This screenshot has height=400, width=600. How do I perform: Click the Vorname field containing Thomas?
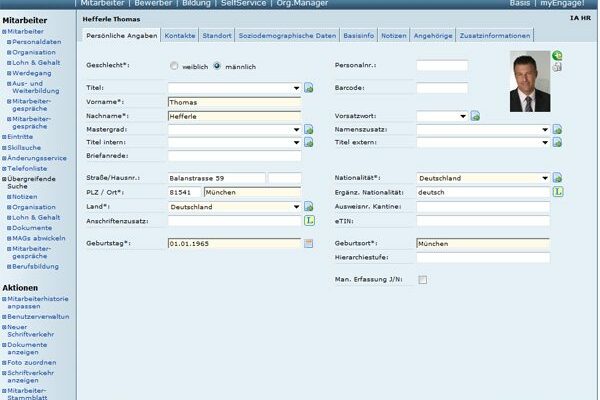[234, 102]
